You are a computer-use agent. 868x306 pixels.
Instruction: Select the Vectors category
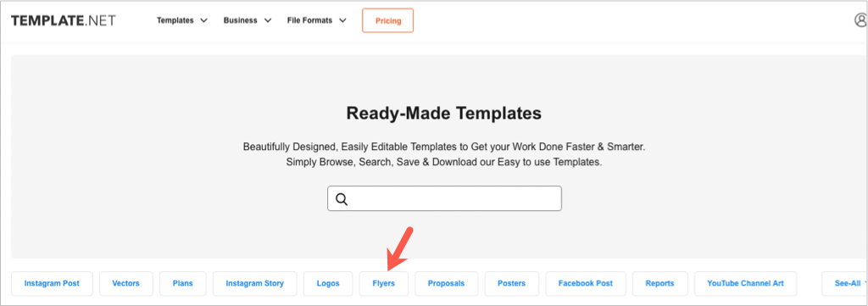click(x=126, y=283)
